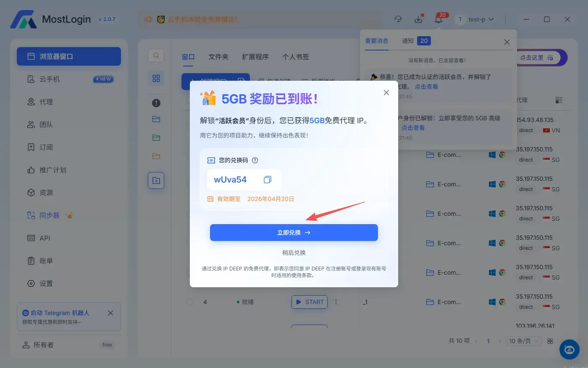Open the 代理 proxy sidebar item
The width and height of the screenshot is (588, 368).
pyautogui.click(x=69, y=102)
